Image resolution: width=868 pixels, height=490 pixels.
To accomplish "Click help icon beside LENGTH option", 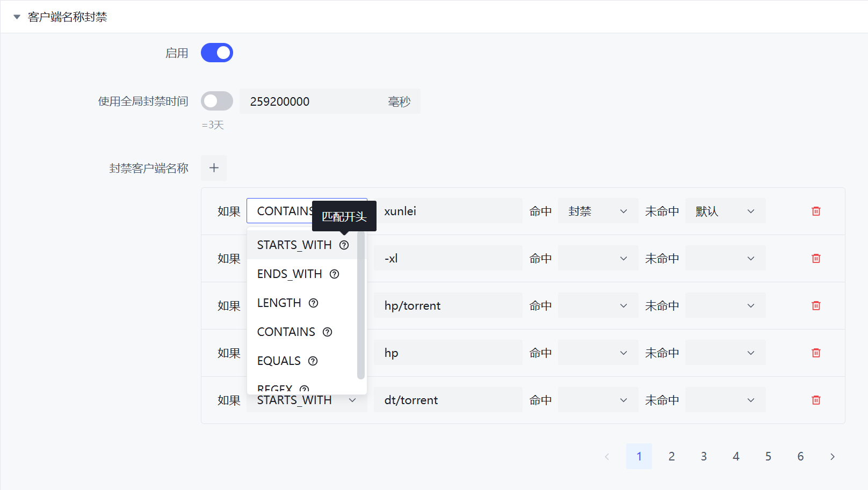I will [313, 303].
